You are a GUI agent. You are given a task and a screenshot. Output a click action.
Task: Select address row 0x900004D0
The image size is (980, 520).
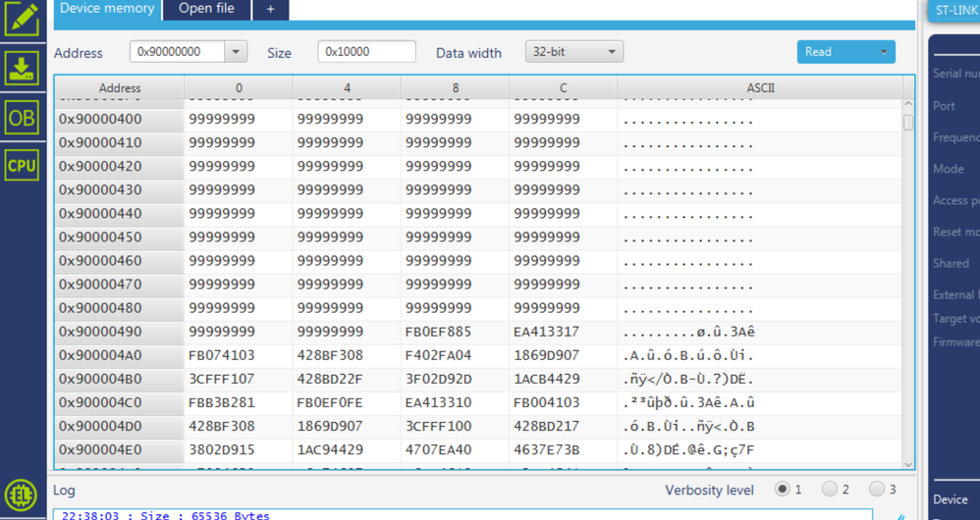pos(120,427)
